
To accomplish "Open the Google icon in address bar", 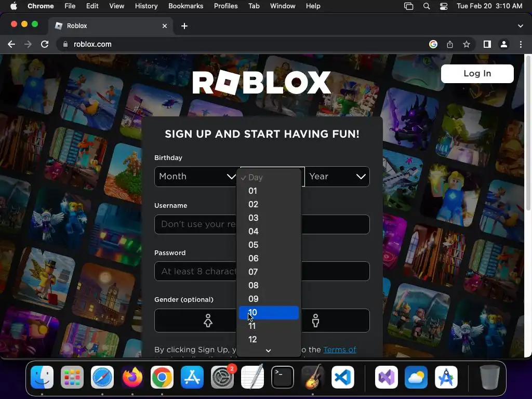I will 433,45.
